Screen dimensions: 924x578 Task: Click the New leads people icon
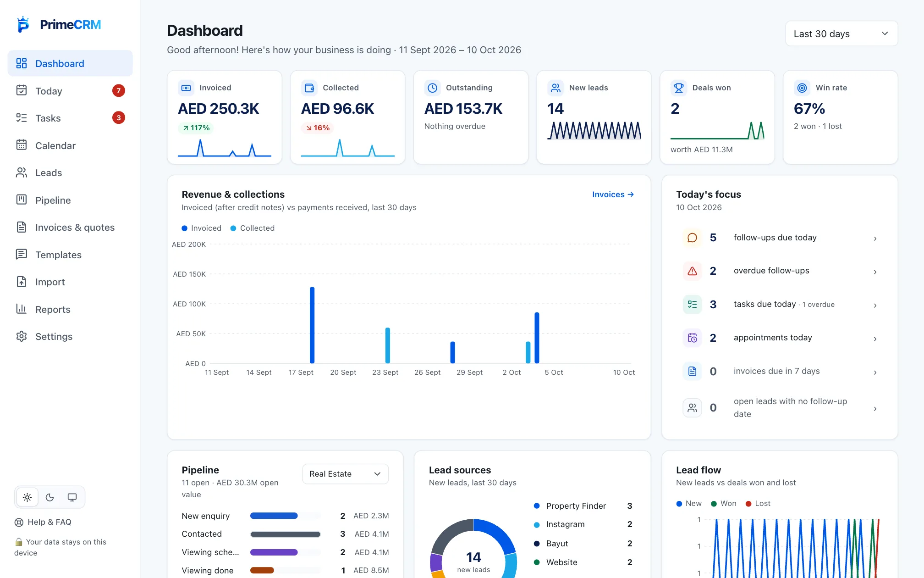point(555,88)
